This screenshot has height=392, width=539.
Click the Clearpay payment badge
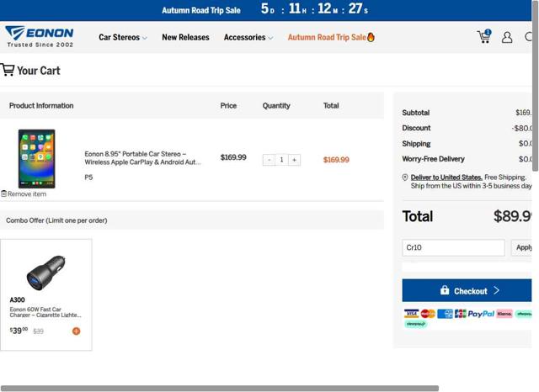click(415, 324)
